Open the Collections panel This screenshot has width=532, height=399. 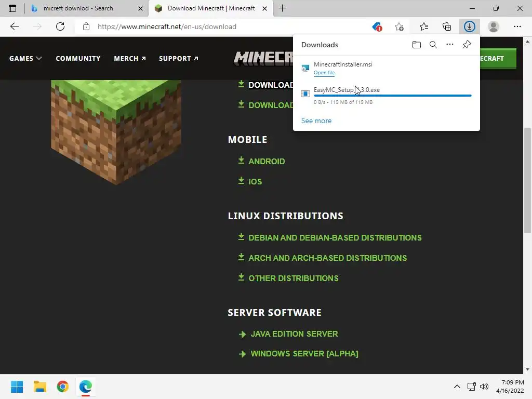pyautogui.click(x=447, y=26)
